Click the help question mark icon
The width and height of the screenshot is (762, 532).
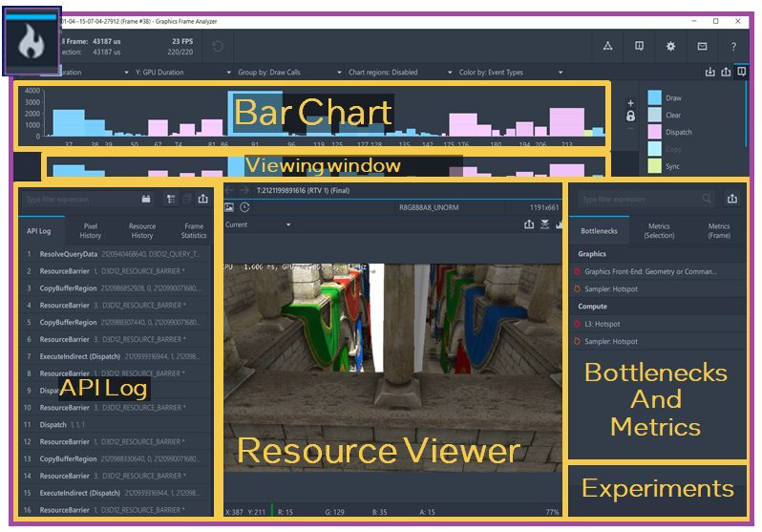click(733, 46)
